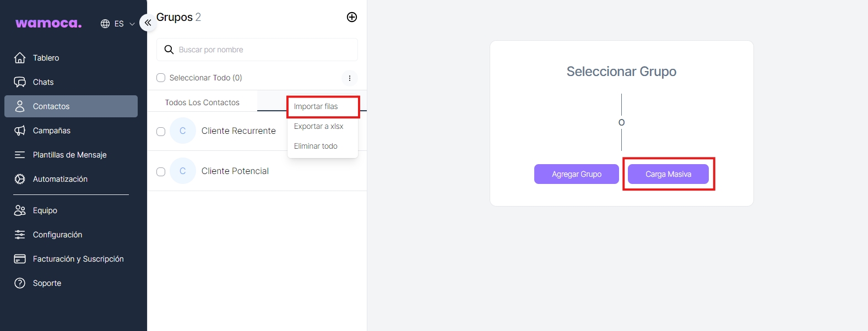Click the Soporte question mark icon
Screen dimensions: 868x331
coord(20,283)
